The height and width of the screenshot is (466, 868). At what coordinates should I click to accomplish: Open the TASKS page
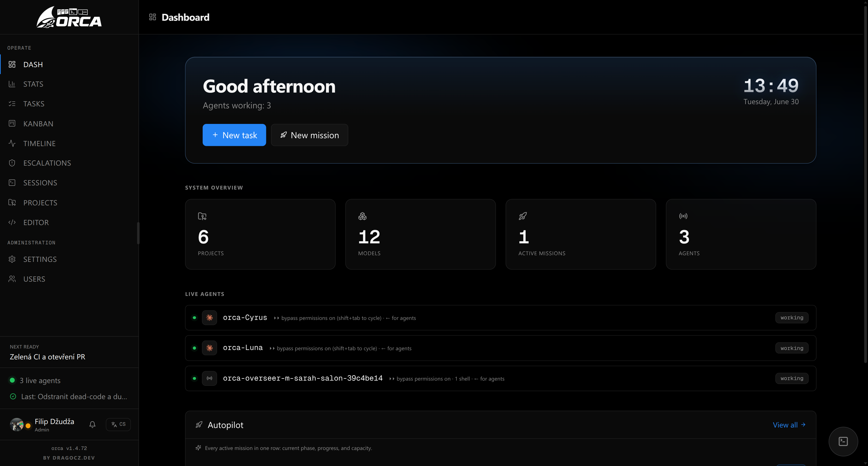[69, 104]
